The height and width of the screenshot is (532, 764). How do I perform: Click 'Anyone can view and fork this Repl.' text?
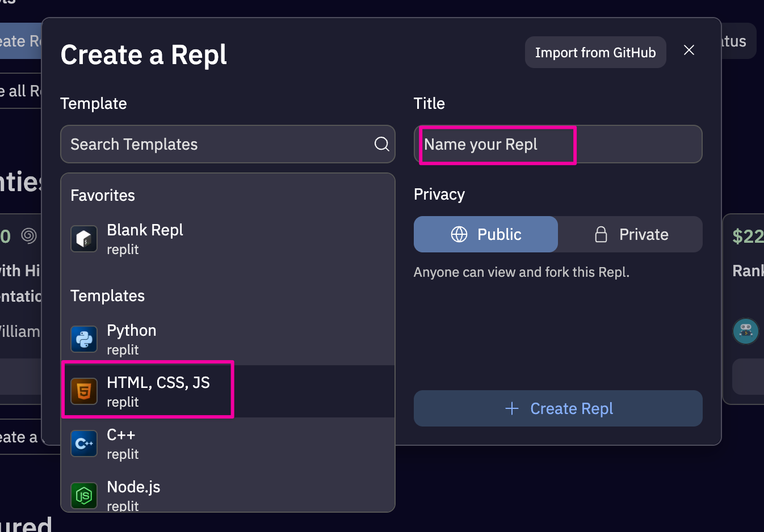[522, 272]
